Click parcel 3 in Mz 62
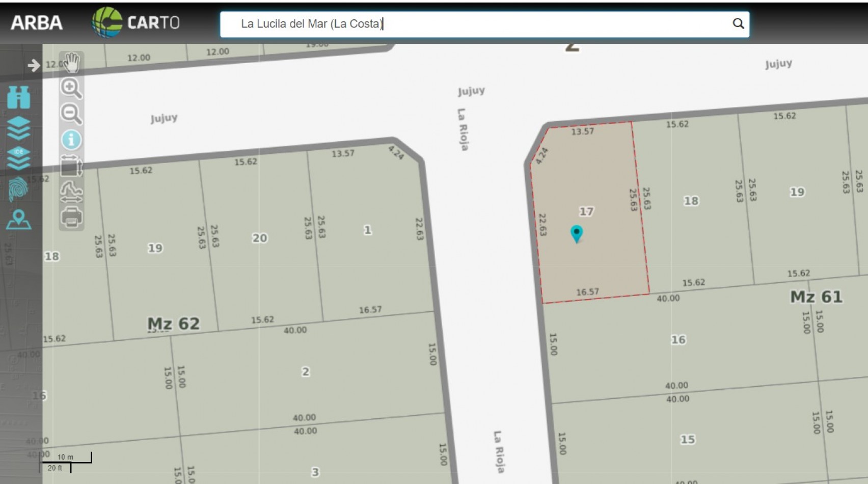The image size is (868, 484). click(315, 472)
